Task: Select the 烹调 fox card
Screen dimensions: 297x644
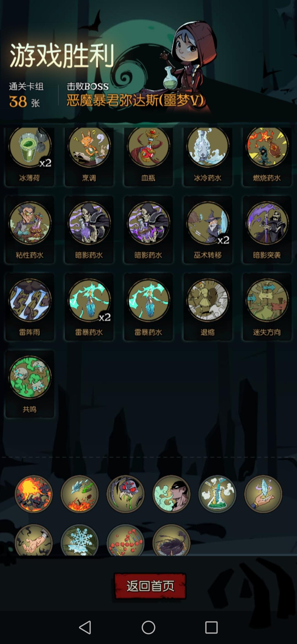Action: click(x=89, y=157)
